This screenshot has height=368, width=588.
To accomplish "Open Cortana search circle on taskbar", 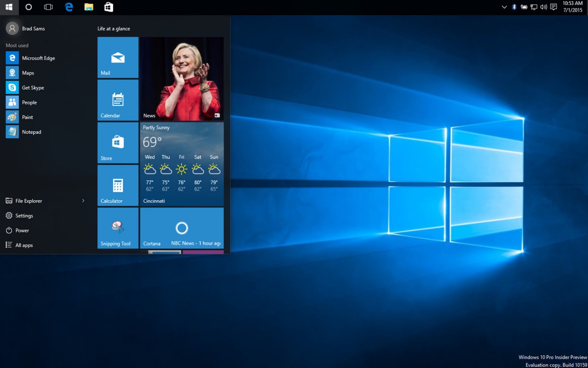I will [x=29, y=7].
